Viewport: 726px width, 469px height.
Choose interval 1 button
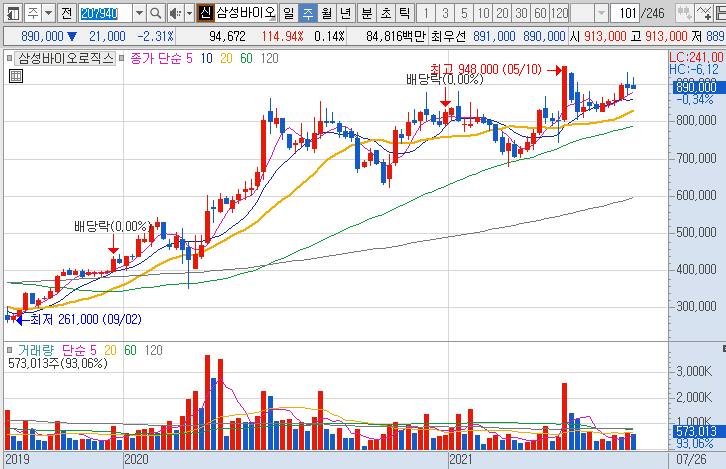coord(426,13)
